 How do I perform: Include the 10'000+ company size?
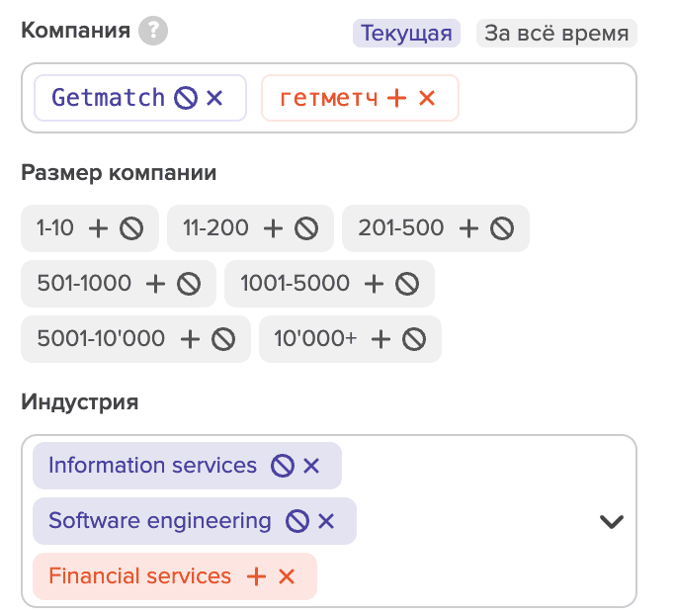[x=380, y=339]
